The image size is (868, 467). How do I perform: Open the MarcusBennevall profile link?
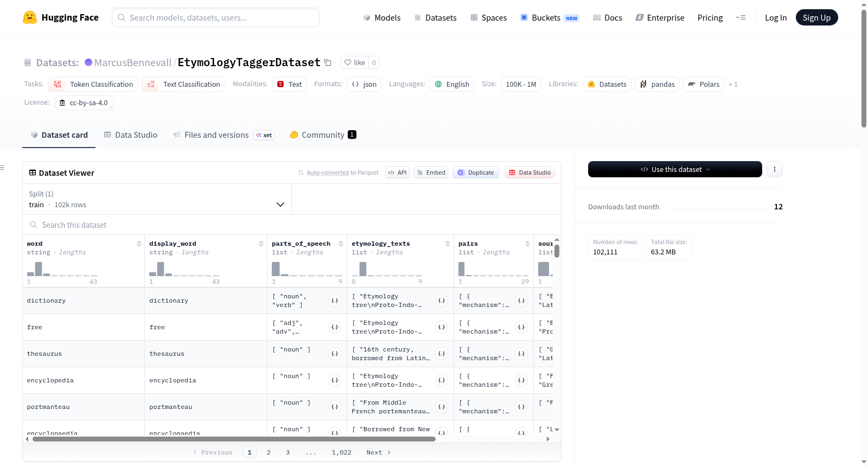(133, 62)
